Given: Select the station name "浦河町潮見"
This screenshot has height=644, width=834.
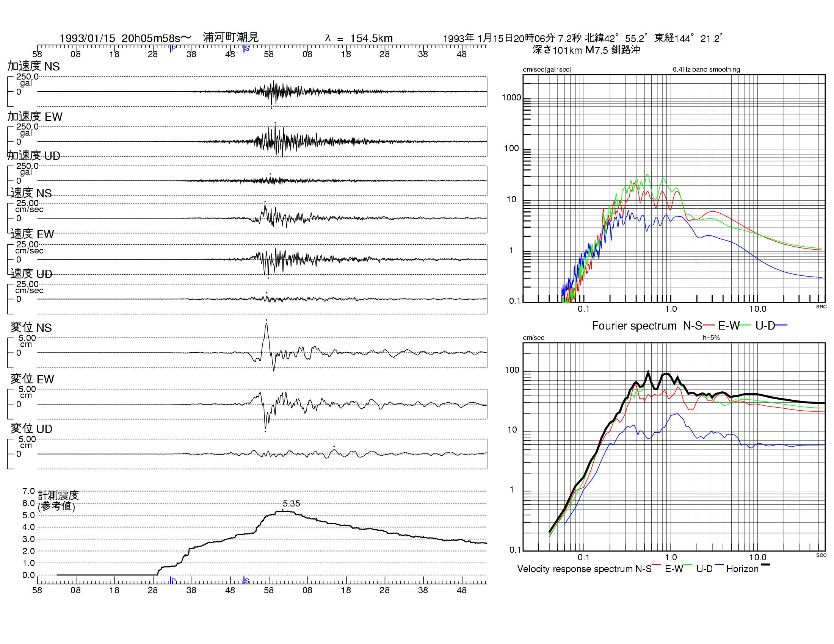Looking at the screenshot, I should 230,38.
